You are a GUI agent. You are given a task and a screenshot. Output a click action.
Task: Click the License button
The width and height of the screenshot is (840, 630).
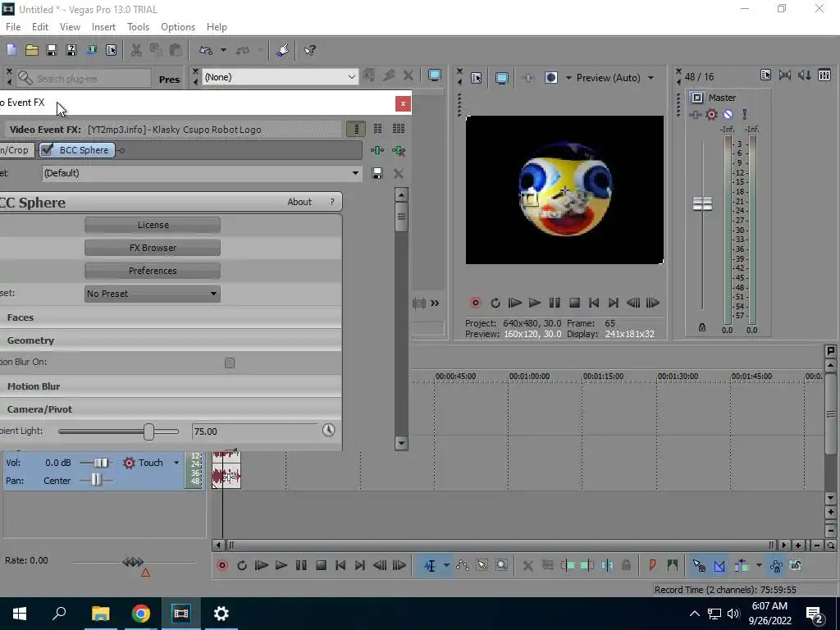point(152,225)
